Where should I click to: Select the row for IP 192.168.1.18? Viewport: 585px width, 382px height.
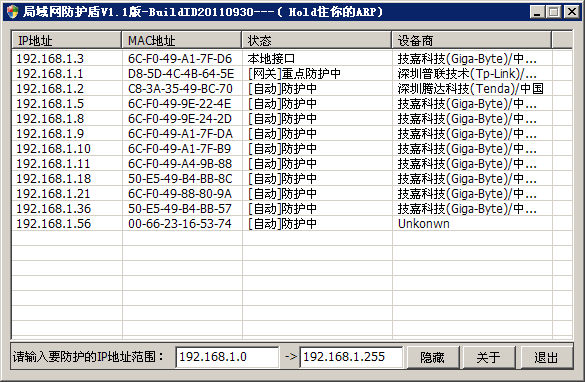[x=292, y=178]
